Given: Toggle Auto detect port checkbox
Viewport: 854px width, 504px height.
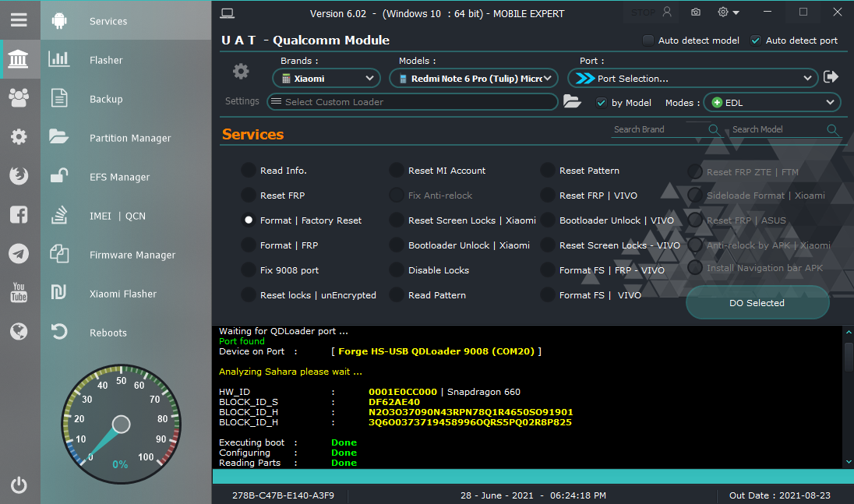Looking at the screenshot, I should pyautogui.click(x=755, y=41).
